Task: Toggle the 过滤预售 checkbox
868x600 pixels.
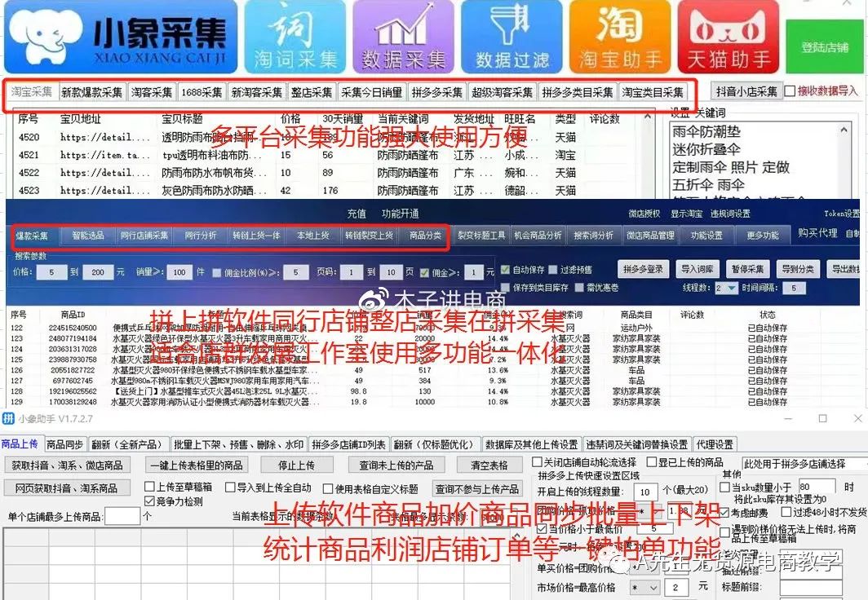Action: click(x=552, y=270)
